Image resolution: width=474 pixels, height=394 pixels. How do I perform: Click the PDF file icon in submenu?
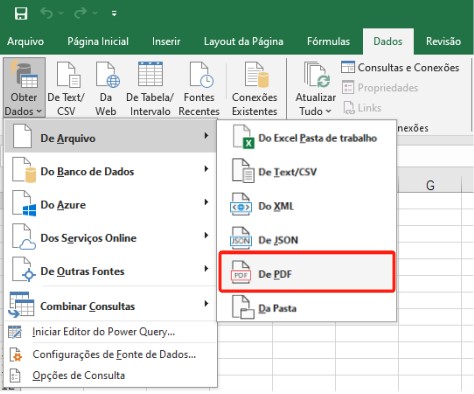pyautogui.click(x=241, y=272)
